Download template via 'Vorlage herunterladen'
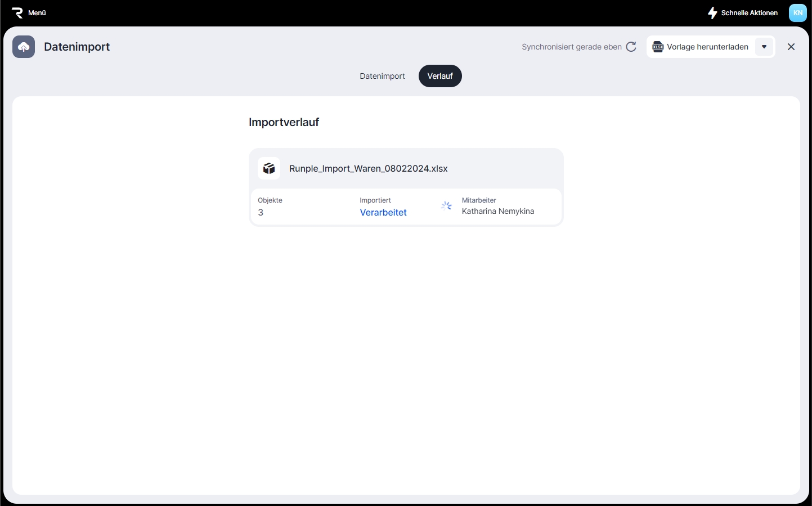This screenshot has width=812, height=506. coord(707,47)
